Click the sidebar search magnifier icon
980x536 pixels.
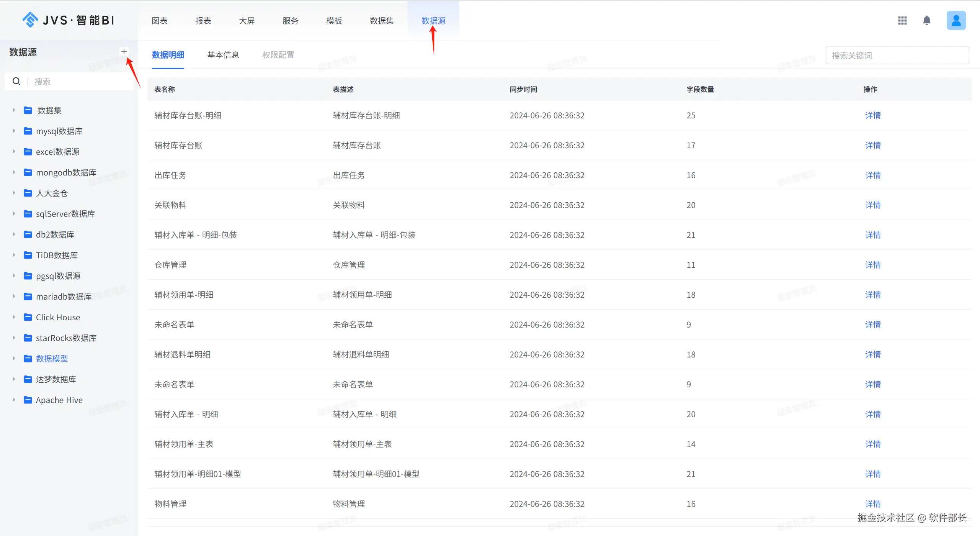point(16,81)
